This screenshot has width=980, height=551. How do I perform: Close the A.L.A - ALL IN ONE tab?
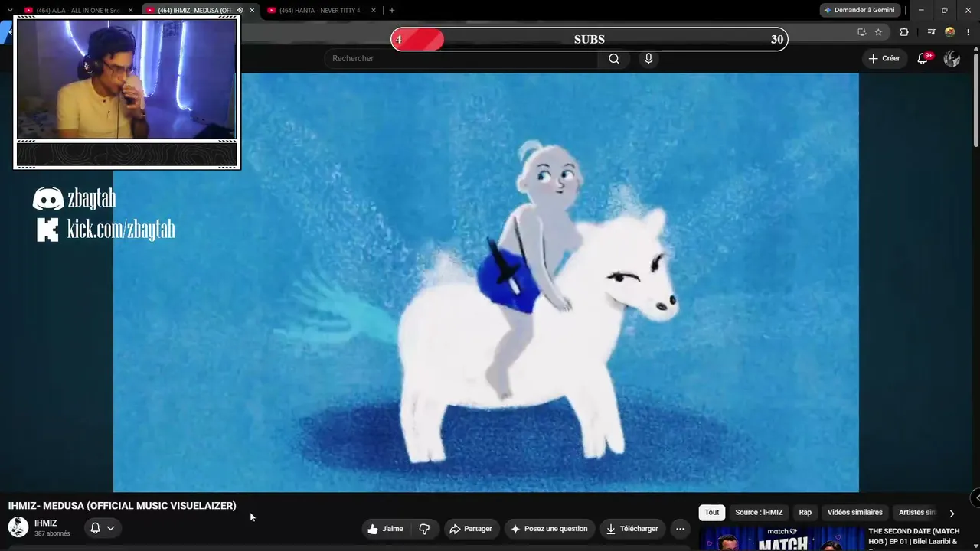(x=130, y=11)
